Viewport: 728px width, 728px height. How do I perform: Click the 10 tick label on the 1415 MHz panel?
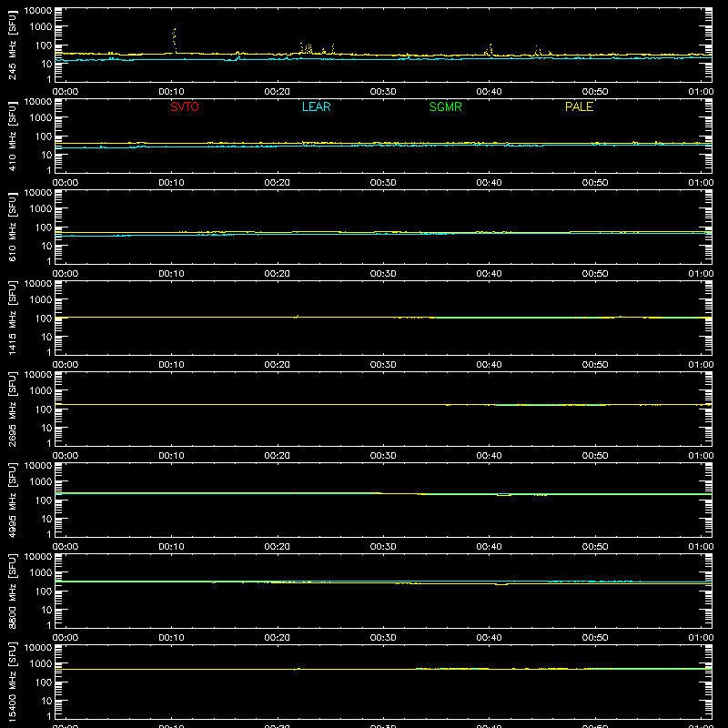coord(47,337)
